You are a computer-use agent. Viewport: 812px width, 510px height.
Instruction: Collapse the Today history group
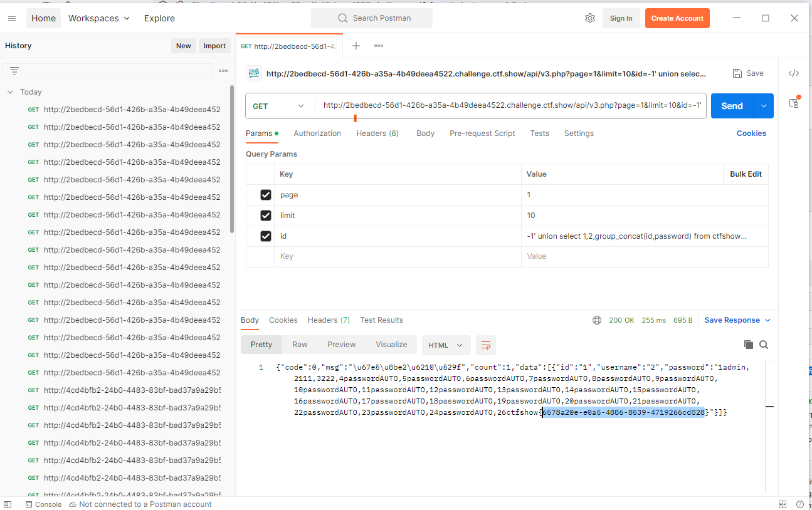pos(10,92)
